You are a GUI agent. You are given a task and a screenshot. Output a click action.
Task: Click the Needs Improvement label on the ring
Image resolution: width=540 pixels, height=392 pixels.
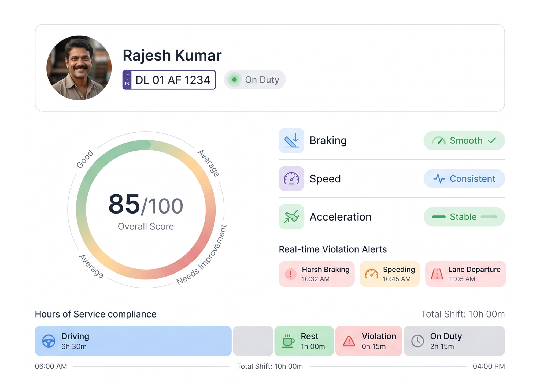202,255
